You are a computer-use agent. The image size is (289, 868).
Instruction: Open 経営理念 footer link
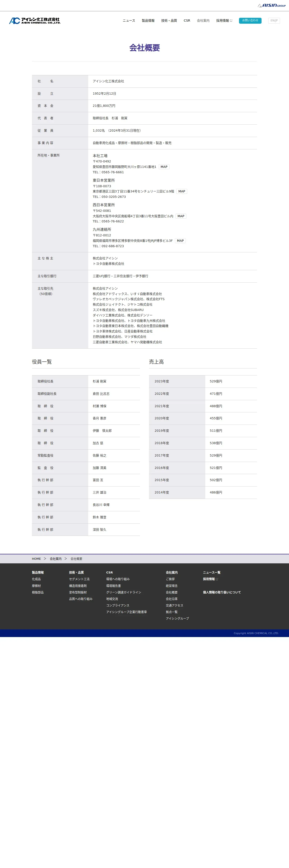tap(172, 586)
